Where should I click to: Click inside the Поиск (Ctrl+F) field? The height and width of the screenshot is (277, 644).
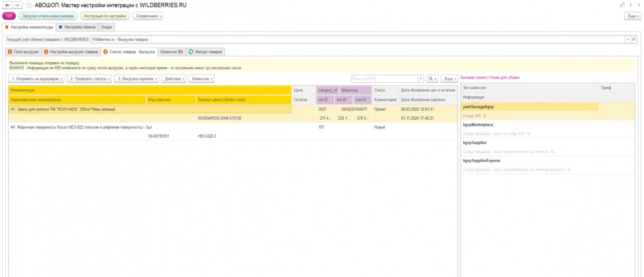385,79
